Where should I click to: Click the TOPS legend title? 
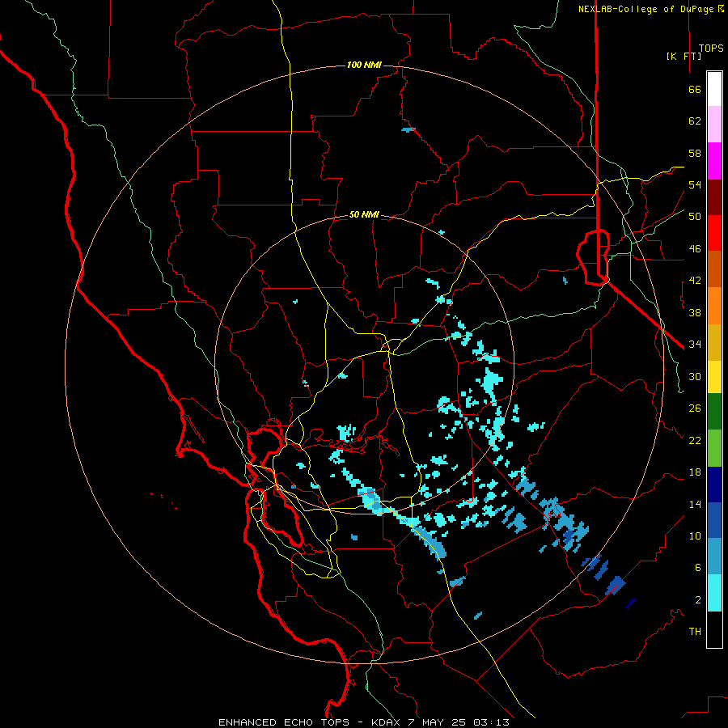[711, 48]
